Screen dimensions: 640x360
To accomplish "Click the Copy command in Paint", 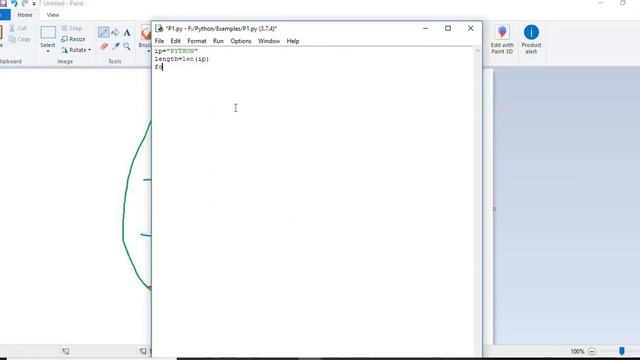I will (x=20, y=39).
